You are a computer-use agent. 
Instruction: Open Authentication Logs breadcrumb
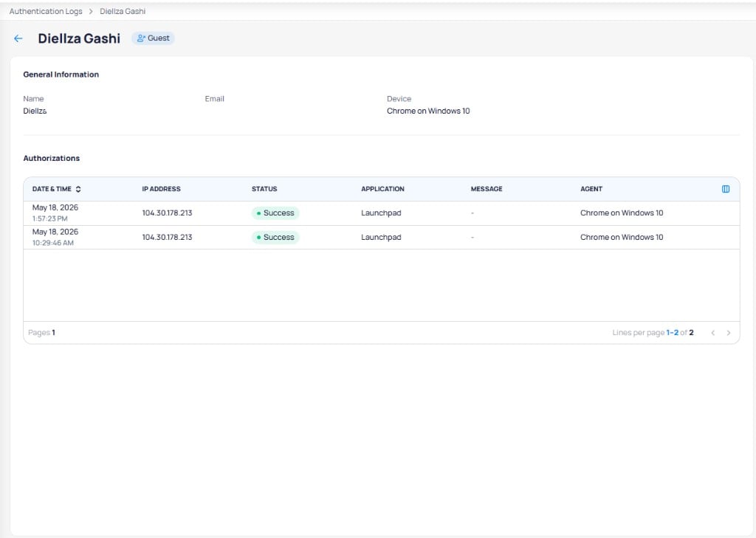click(46, 11)
